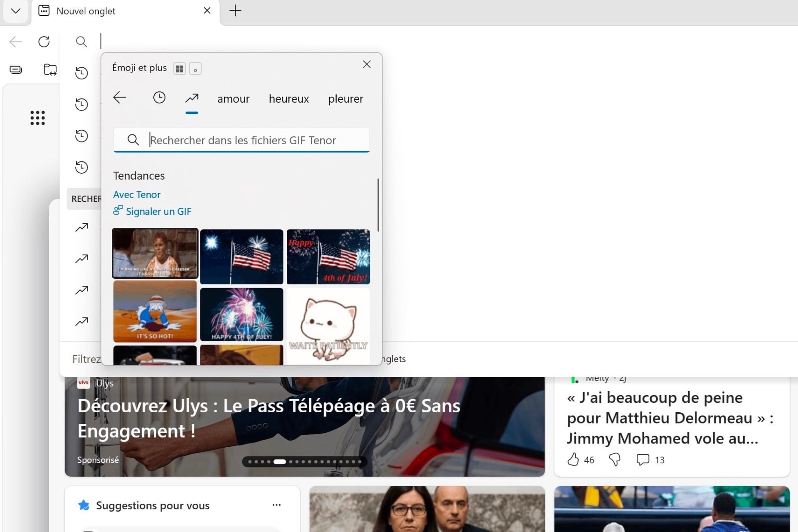Open the Avec Tenor link
This screenshot has width=798, height=532.
[x=137, y=195]
